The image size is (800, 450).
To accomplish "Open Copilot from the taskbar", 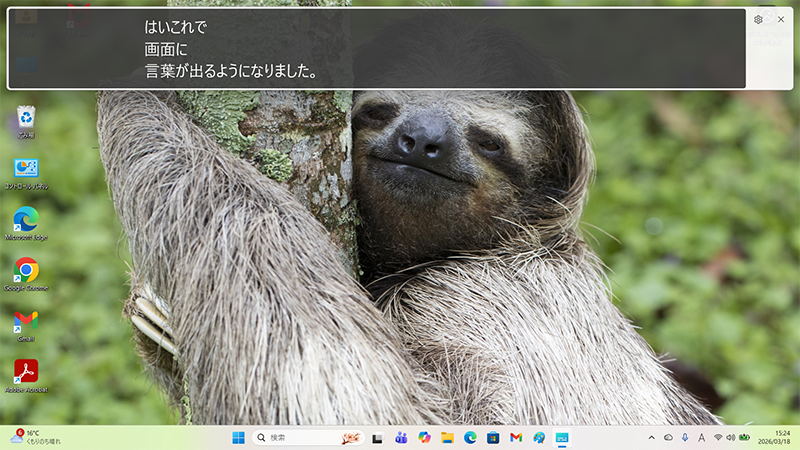I will [x=424, y=438].
